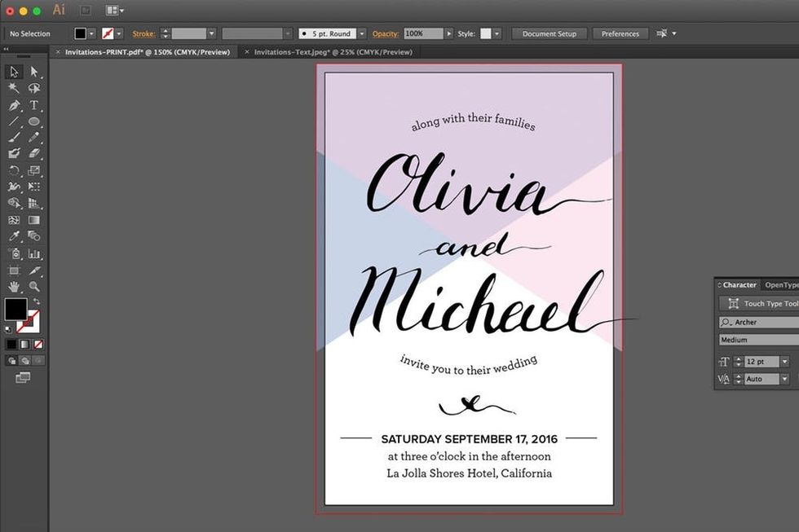Image resolution: width=799 pixels, height=532 pixels.
Task: Activate the Hand tool
Action: click(x=14, y=287)
